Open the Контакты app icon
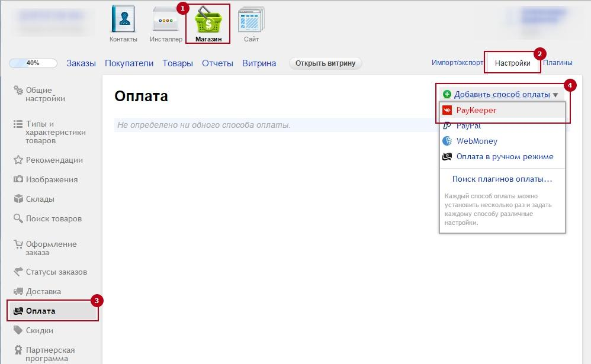This screenshot has height=364, width=591. coord(123,20)
